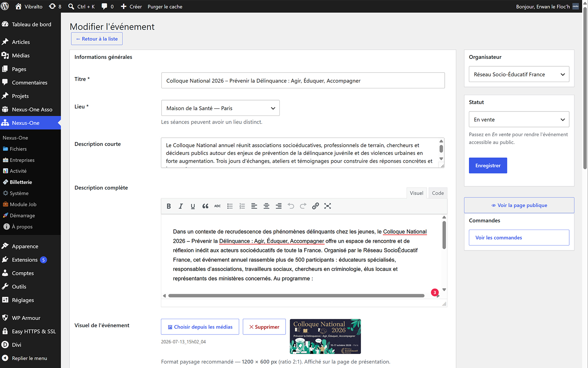Insert a numbered list
This screenshot has width=588, height=368.
pos(242,206)
